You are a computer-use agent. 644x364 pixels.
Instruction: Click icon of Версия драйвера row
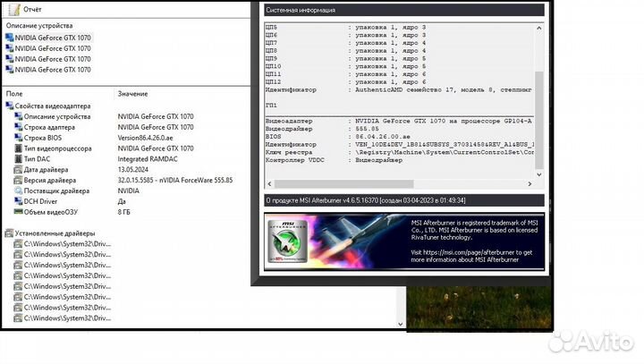tap(18, 181)
